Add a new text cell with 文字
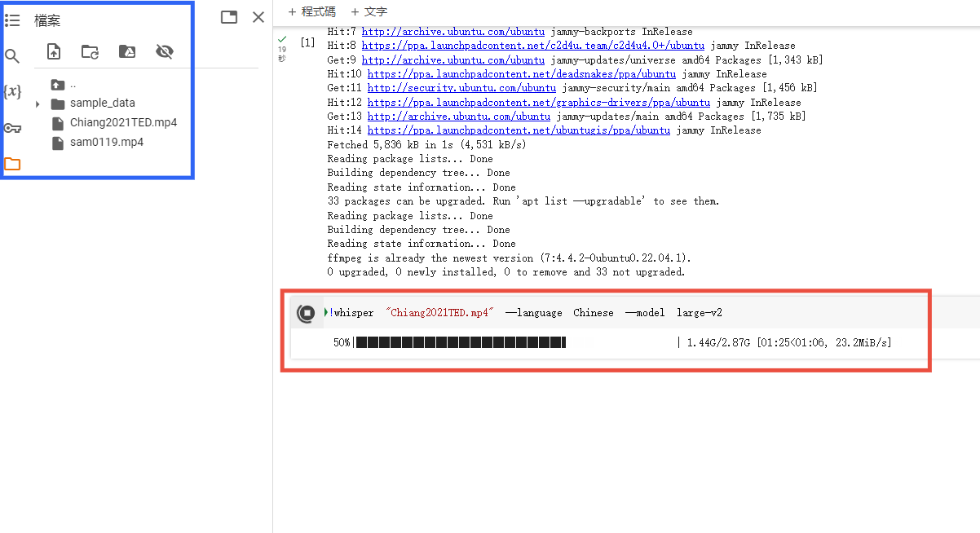Image resolution: width=980 pixels, height=533 pixels. [369, 11]
